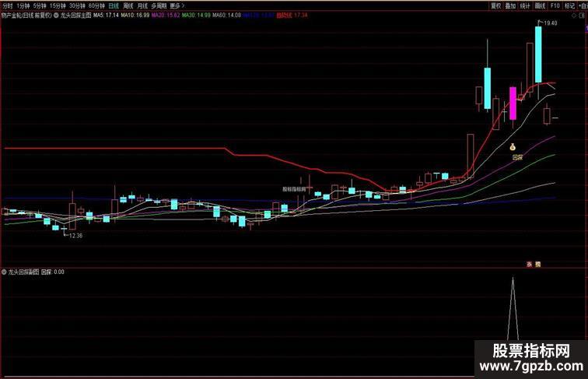The width and height of the screenshot is (588, 379).
Task: Click the square window icon near the diamond
Action: 581,16
